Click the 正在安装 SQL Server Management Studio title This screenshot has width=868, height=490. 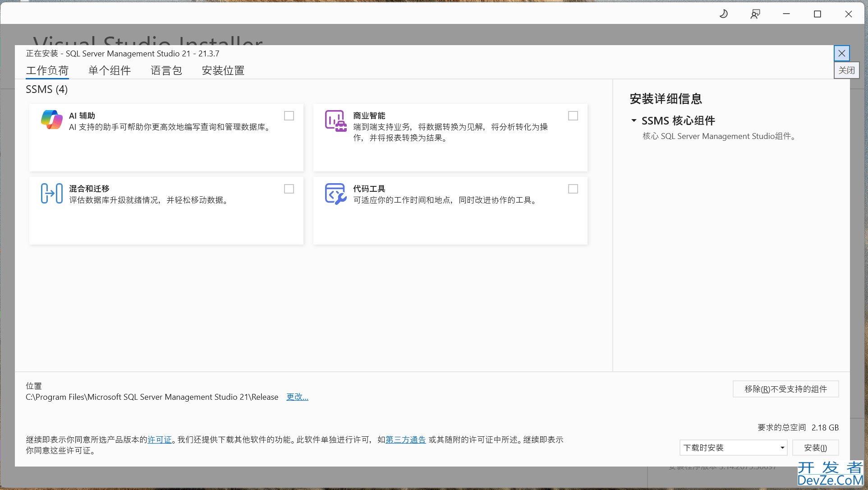point(123,54)
